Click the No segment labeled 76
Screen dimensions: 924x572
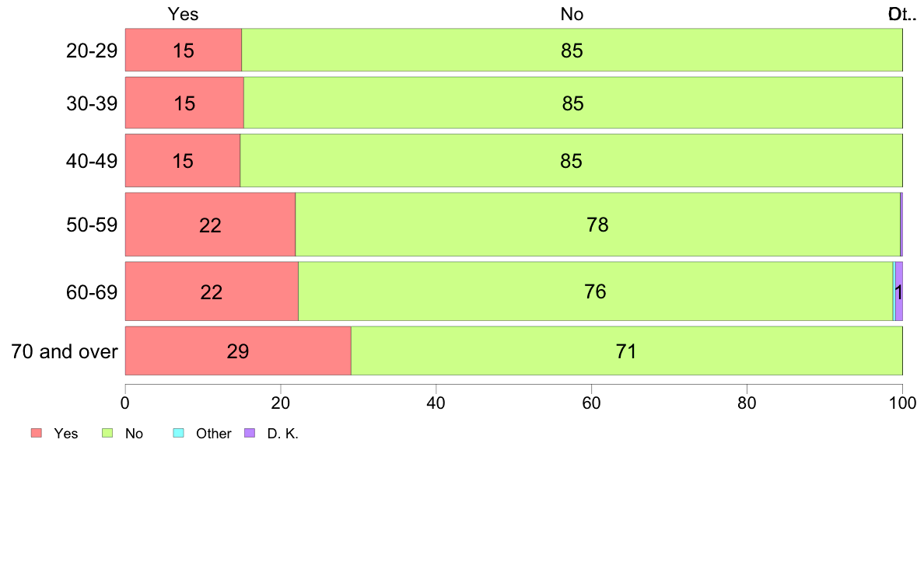596,291
